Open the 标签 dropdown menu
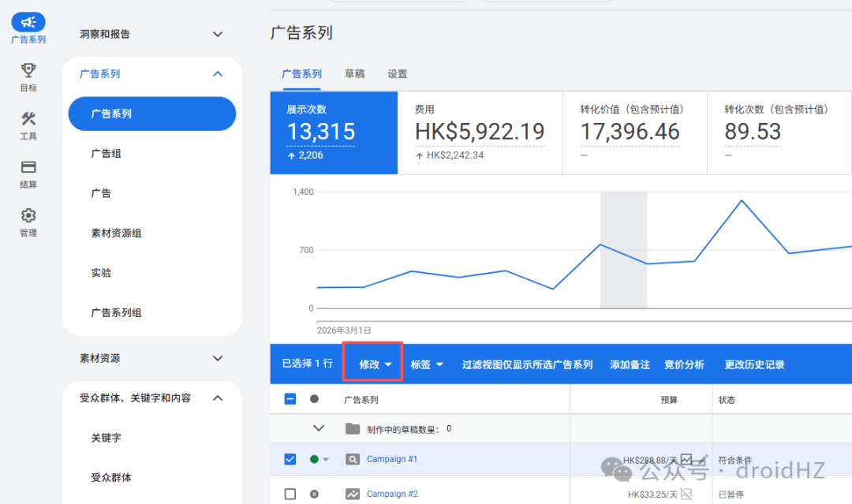Screen dimensions: 852x504 point(427,364)
